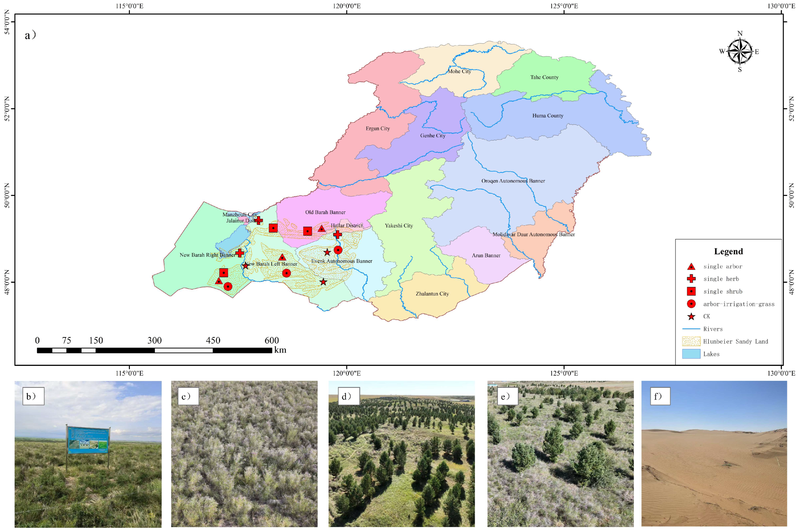Screen dimensions: 798x532
Task: Select the signboard photo labeled b)
Action: click(88, 454)
